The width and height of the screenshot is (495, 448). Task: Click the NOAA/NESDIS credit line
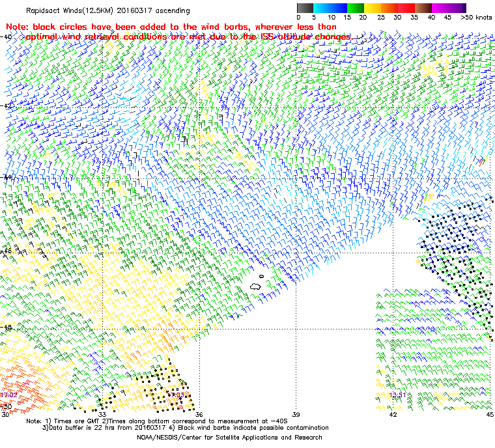[x=229, y=438]
